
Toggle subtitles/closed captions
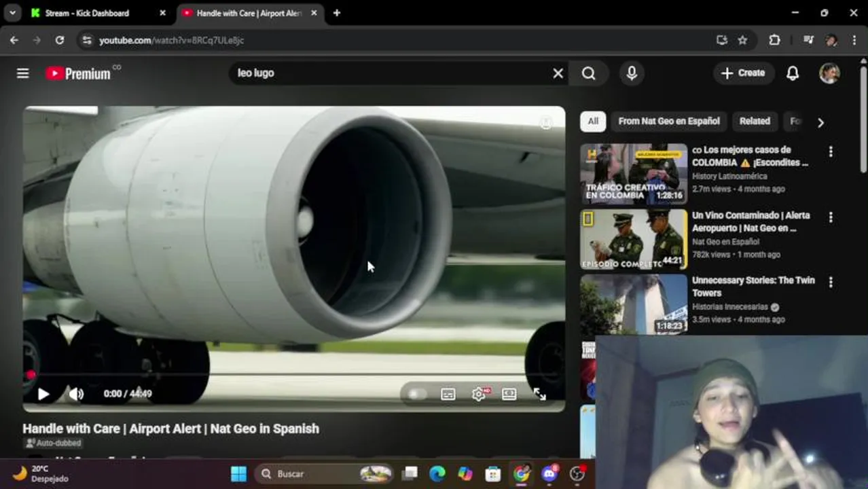point(448,394)
